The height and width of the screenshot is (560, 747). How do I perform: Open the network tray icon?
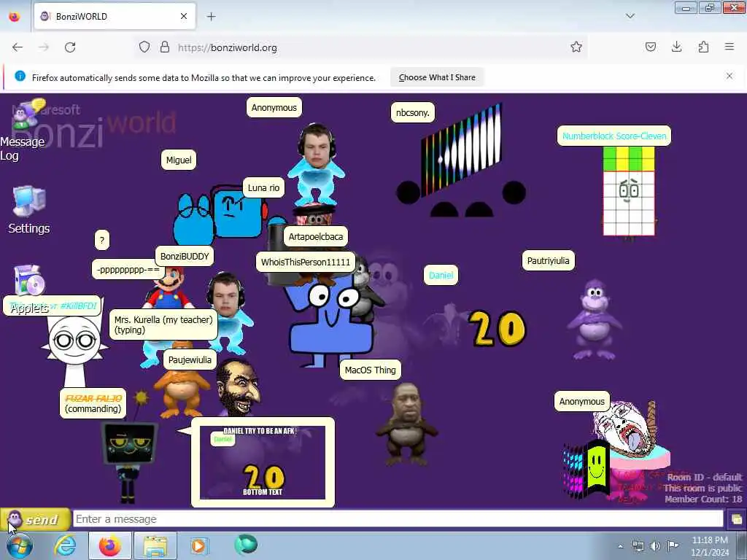click(x=638, y=546)
